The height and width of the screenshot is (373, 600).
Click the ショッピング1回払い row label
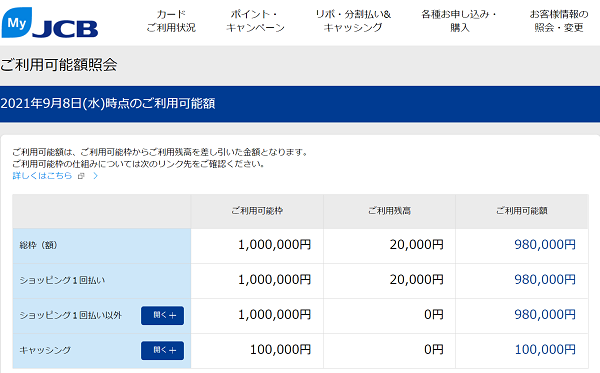62,280
